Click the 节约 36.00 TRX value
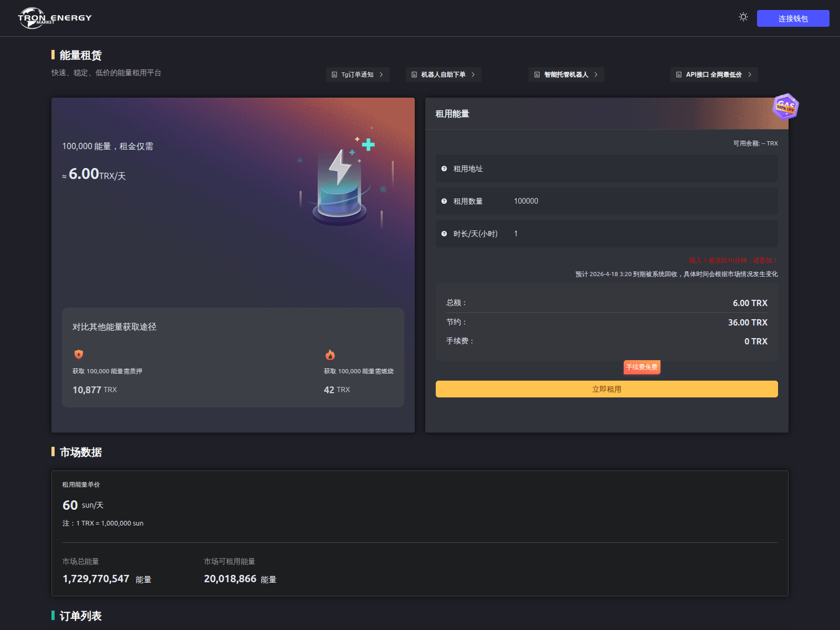Image resolution: width=840 pixels, height=630 pixels. tap(748, 322)
